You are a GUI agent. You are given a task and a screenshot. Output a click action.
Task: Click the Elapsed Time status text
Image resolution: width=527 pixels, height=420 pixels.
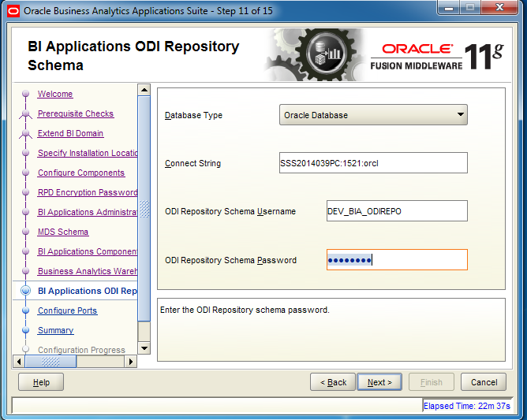tap(467, 406)
